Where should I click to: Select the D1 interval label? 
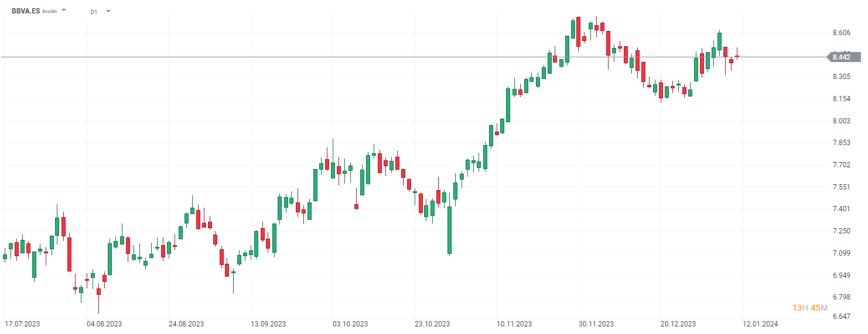pyautogui.click(x=94, y=12)
